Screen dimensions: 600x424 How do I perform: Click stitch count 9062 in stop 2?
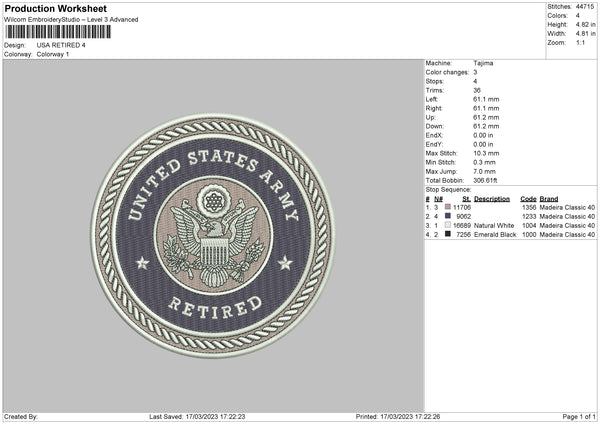(x=464, y=217)
